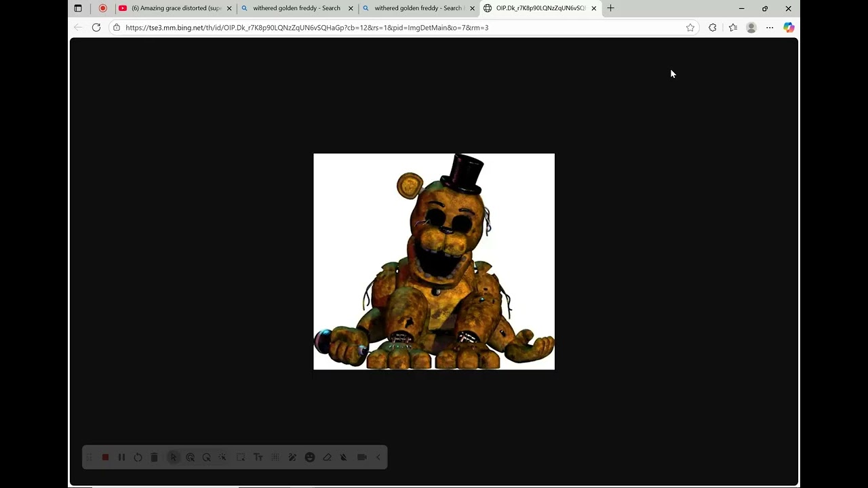868x488 pixels.
Task: Go back to the previous page
Action: pos(78,28)
